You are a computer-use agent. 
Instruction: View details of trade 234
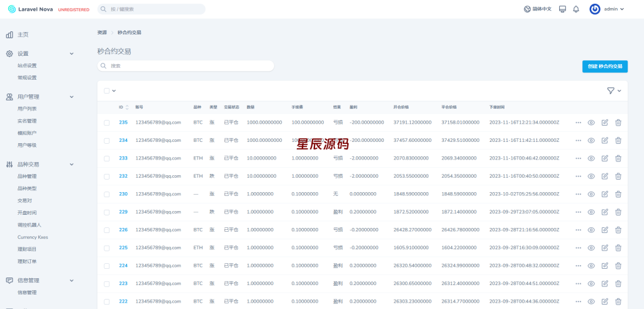point(591,140)
